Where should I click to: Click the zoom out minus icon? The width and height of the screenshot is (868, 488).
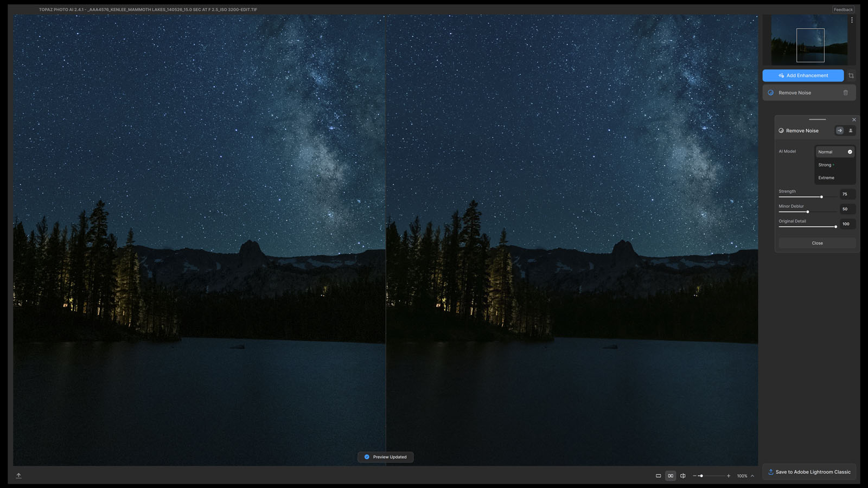[694, 476]
